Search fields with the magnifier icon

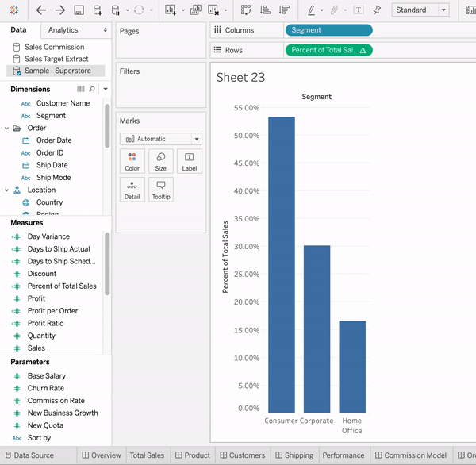pos(92,90)
